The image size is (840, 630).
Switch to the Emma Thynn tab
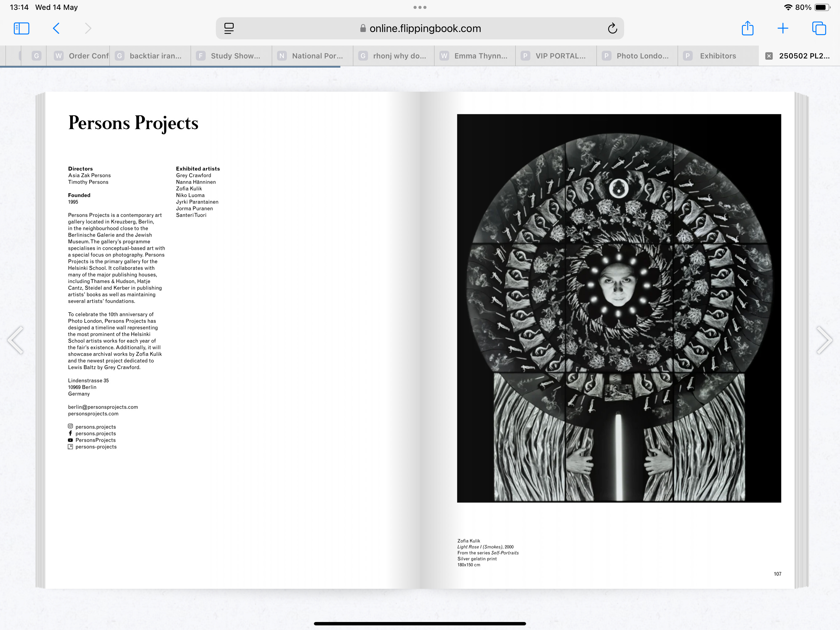coord(475,56)
